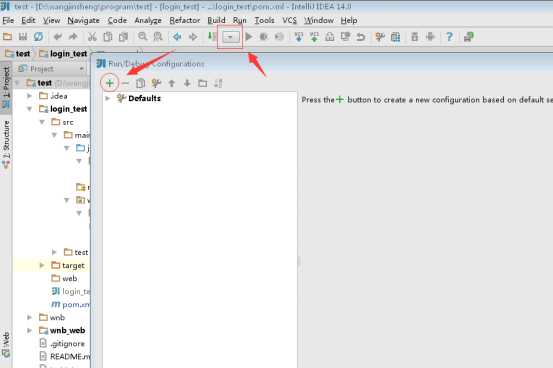
Task: Click the Synchronize toolbar icon
Action: tap(38, 36)
